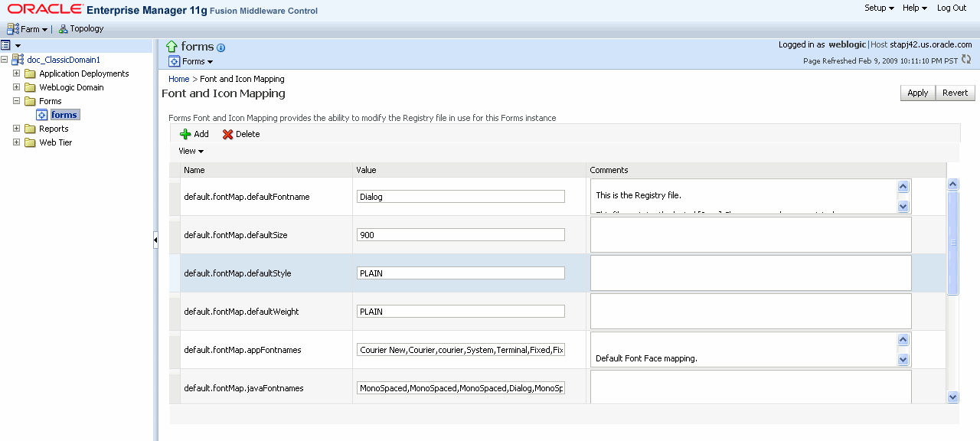Click the Home breadcrumb link

click(179, 79)
